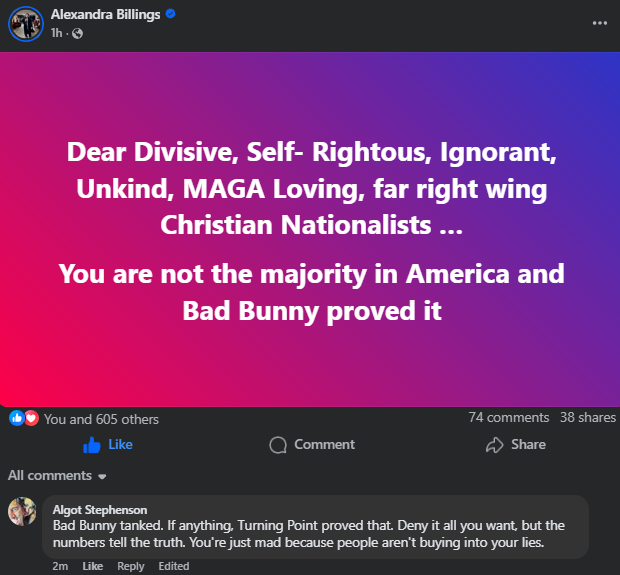View the 38 shares list

(588, 417)
